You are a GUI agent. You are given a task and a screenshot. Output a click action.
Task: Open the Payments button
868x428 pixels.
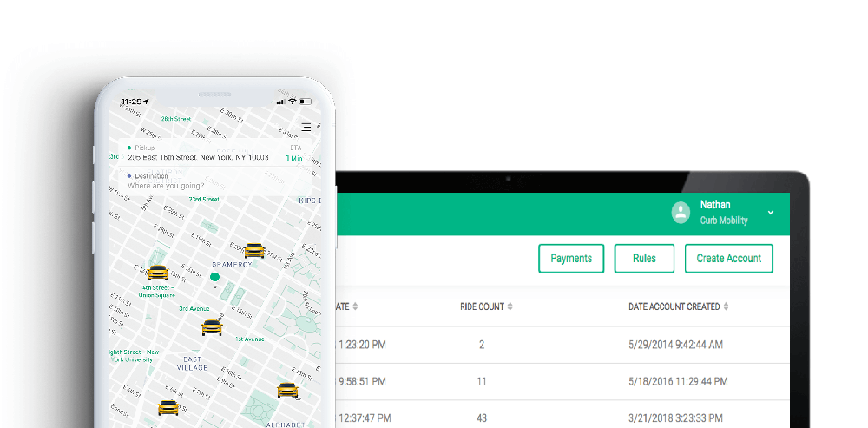point(571,259)
